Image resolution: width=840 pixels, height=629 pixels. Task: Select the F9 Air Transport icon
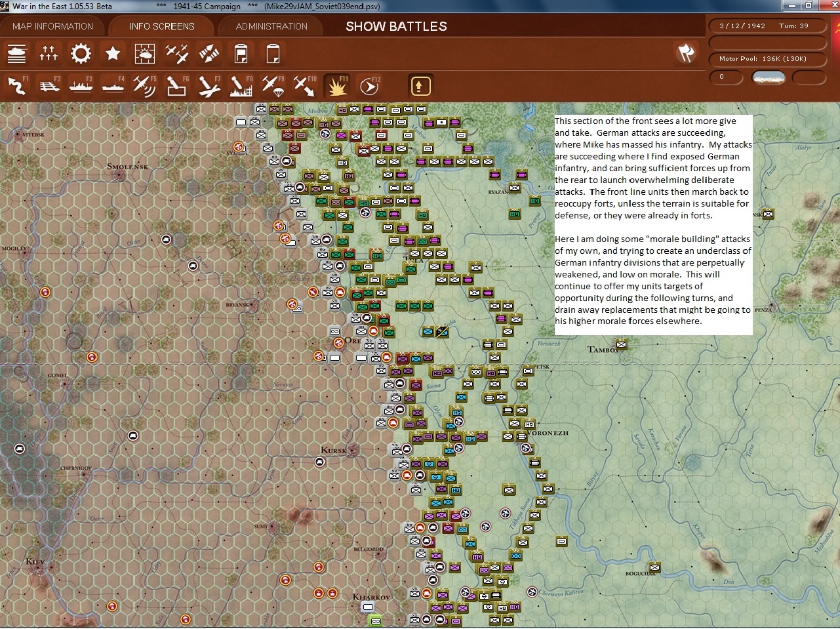[x=273, y=85]
